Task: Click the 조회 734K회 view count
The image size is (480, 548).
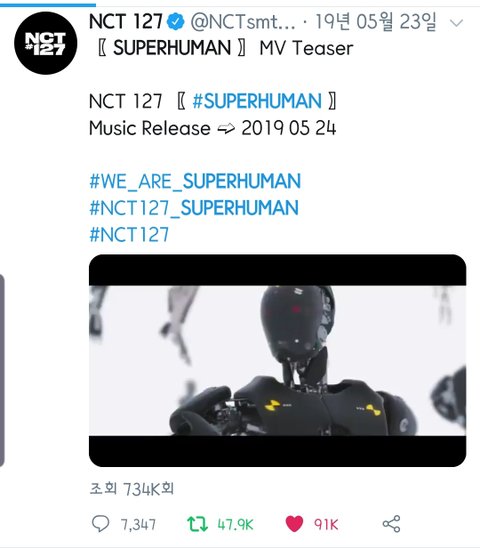Action: click(x=131, y=489)
